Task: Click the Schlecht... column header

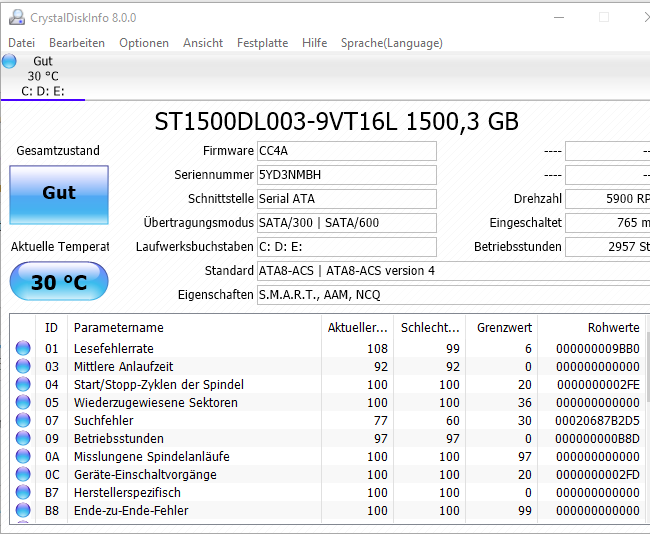Action: point(430,328)
